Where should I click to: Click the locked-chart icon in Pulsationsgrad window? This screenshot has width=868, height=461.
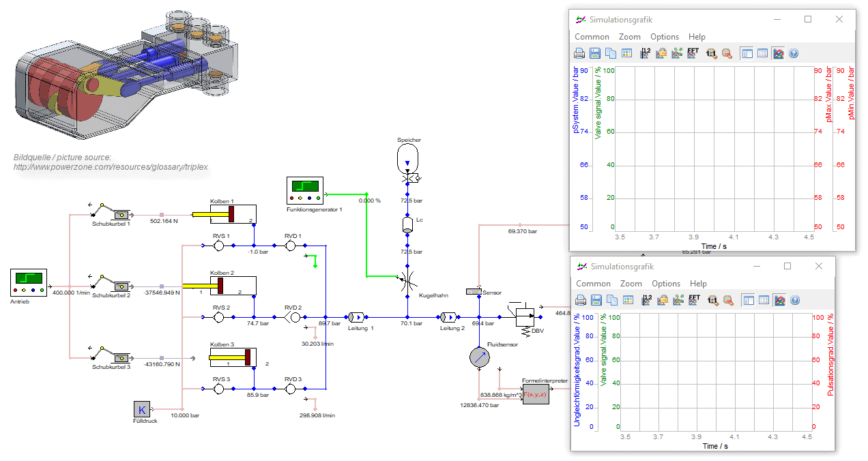click(x=663, y=300)
